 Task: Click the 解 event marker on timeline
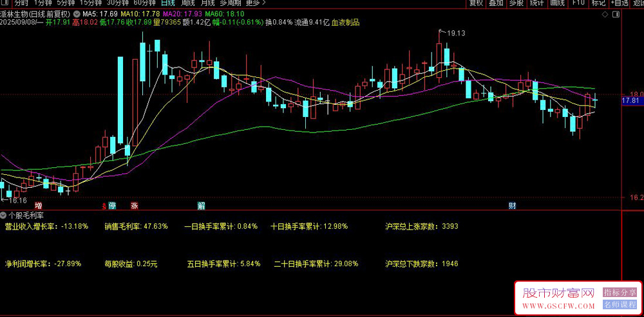click(201, 206)
